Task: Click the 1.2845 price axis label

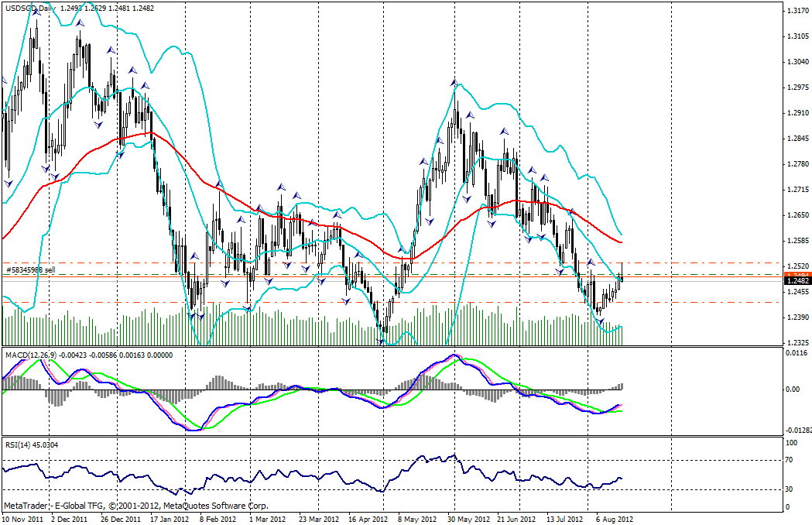Action: tap(797, 139)
